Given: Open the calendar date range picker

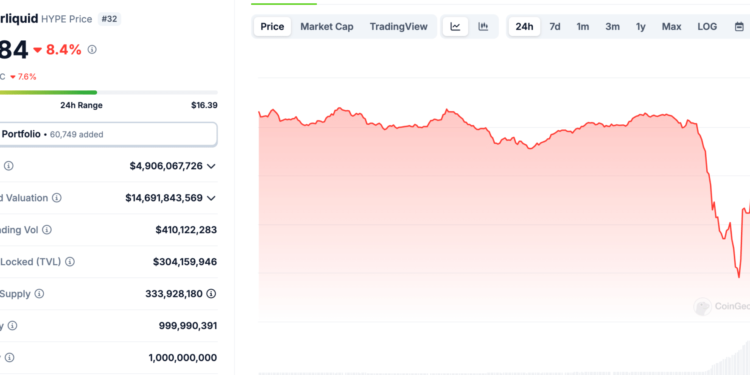Looking at the screenshot, I should 739,27.
